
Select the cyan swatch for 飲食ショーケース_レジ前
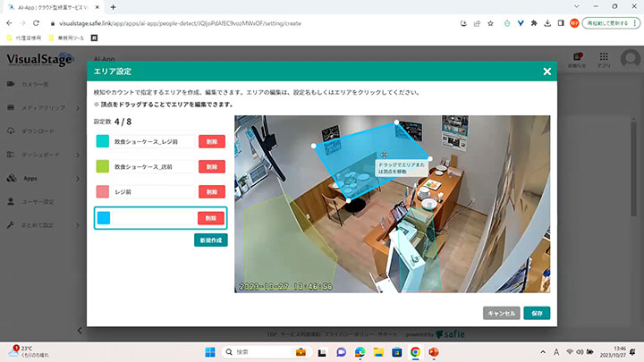(102, 141)
